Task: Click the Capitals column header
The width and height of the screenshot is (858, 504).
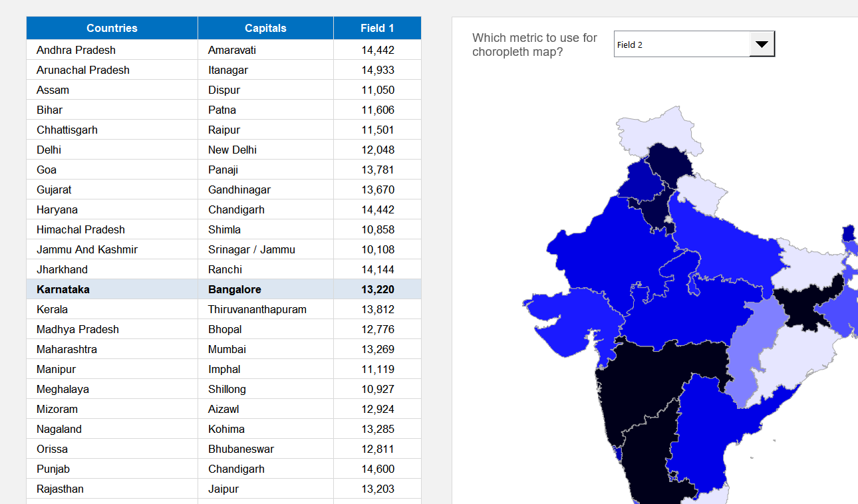Action: (265, 28)
